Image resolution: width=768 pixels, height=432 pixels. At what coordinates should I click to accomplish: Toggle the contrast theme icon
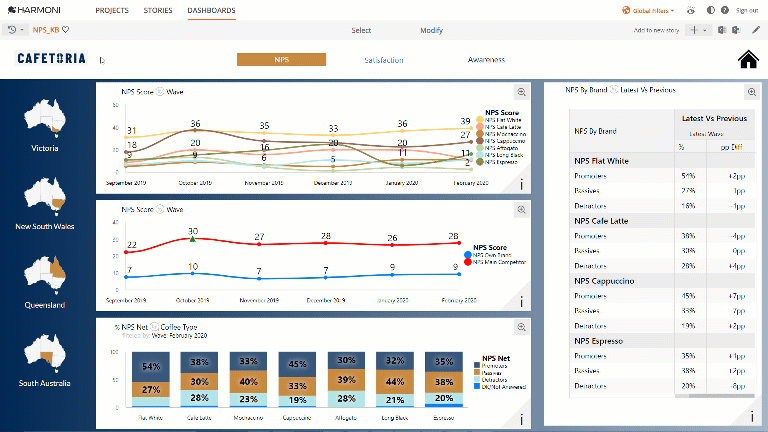[x=711, y=10]
